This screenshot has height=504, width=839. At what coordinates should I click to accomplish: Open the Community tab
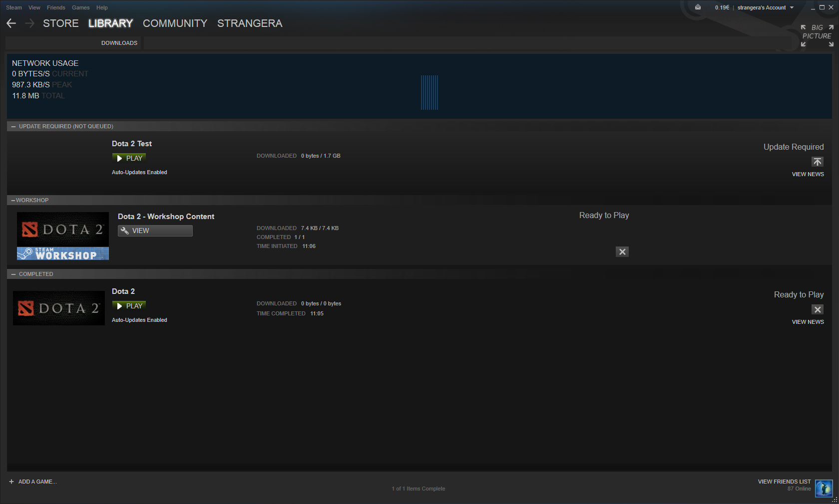[175, 23]
